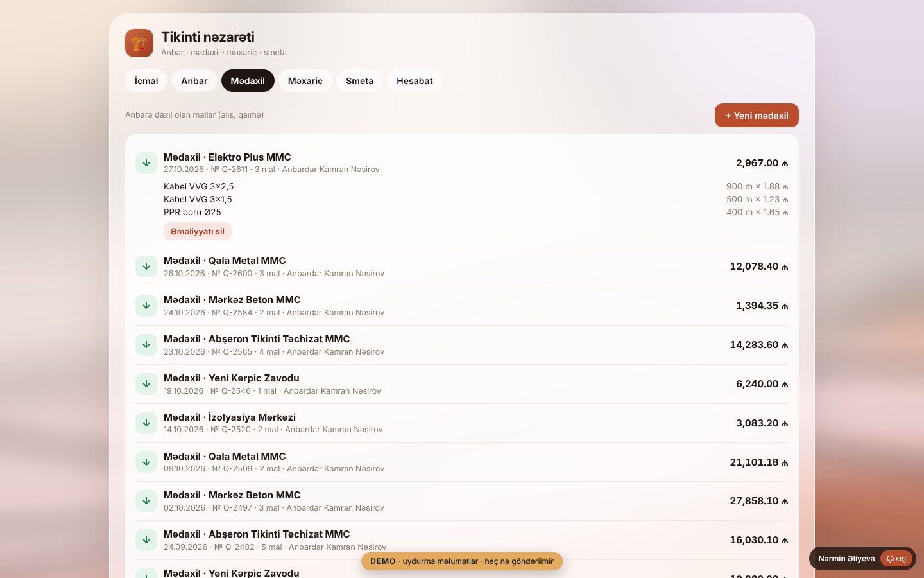Screen dimensions: 924x578
Task: Click the 12,078.40 amount
Action: (759, 267)
